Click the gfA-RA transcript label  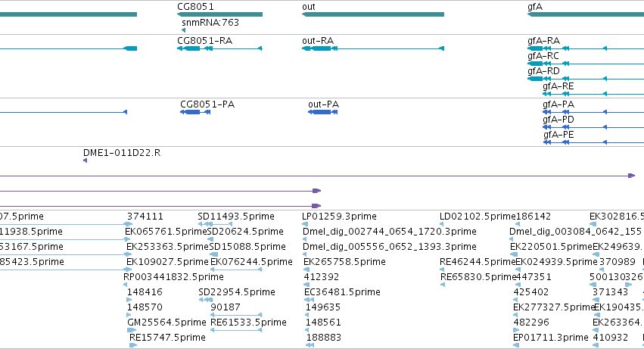coord(544,41)
